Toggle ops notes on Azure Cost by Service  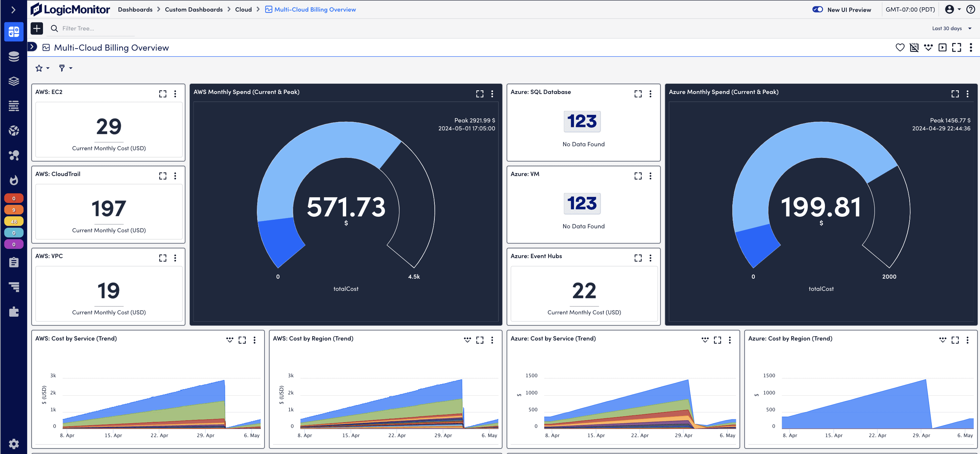[705, 340]
